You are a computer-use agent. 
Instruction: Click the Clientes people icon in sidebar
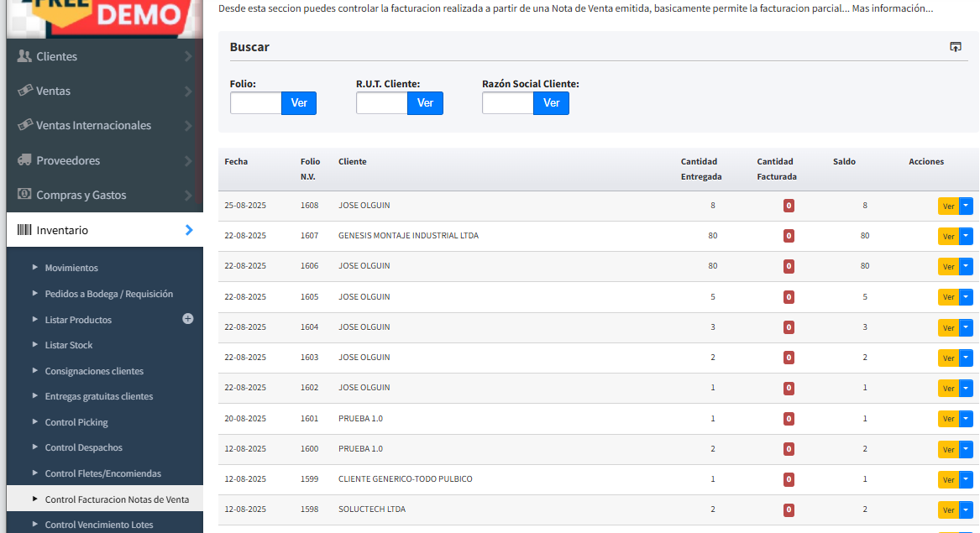pos(24,56)
